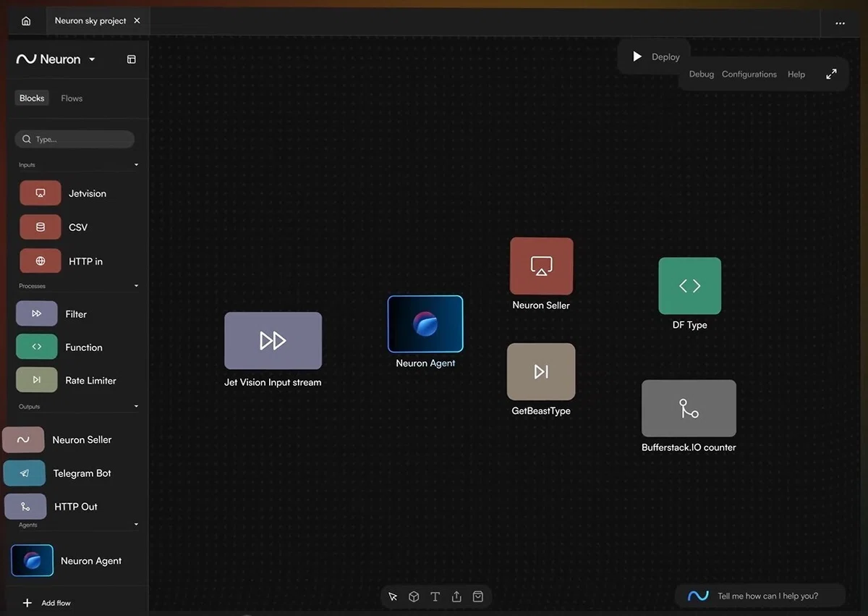Click the Rate Limiter label
This screenshot has width=868, height=616.
click(x=90, y=381)
